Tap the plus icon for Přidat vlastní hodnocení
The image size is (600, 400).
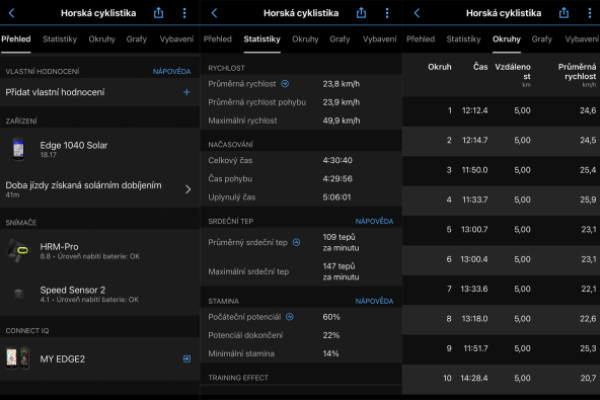186,92
